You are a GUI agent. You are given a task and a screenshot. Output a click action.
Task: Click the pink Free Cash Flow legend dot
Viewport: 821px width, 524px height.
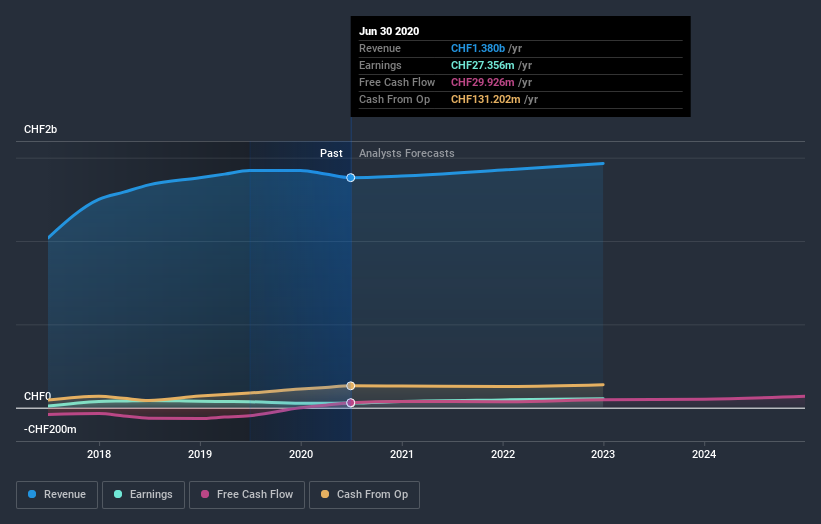[x=205, y=494]
